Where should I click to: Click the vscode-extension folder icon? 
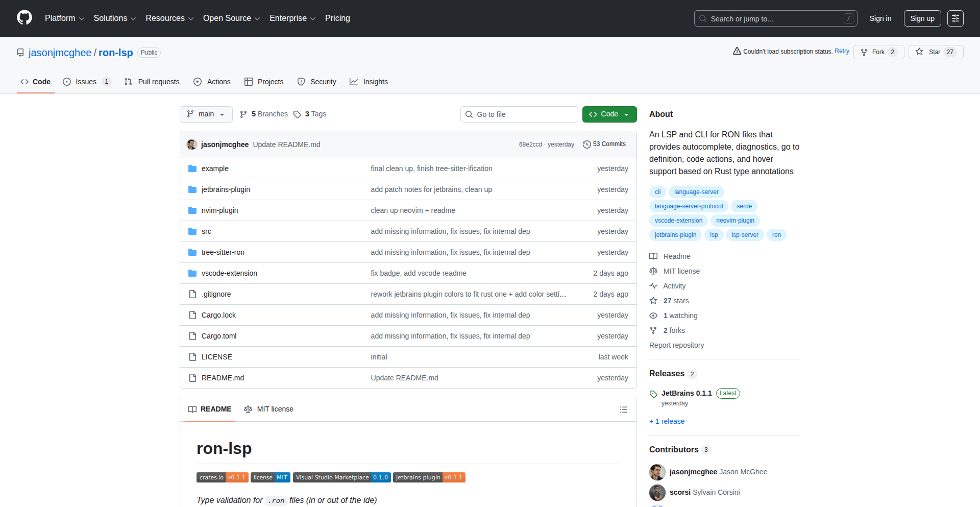tap(192, 273)
